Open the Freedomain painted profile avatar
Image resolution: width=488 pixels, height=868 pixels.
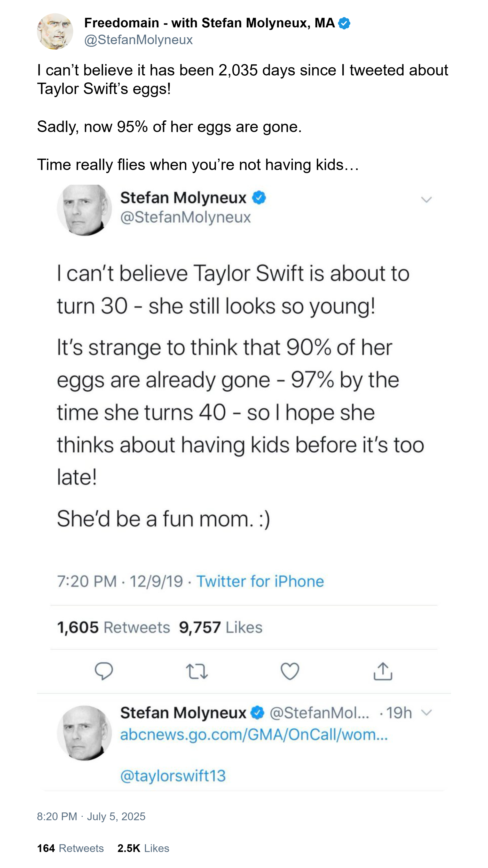point(55,32)
